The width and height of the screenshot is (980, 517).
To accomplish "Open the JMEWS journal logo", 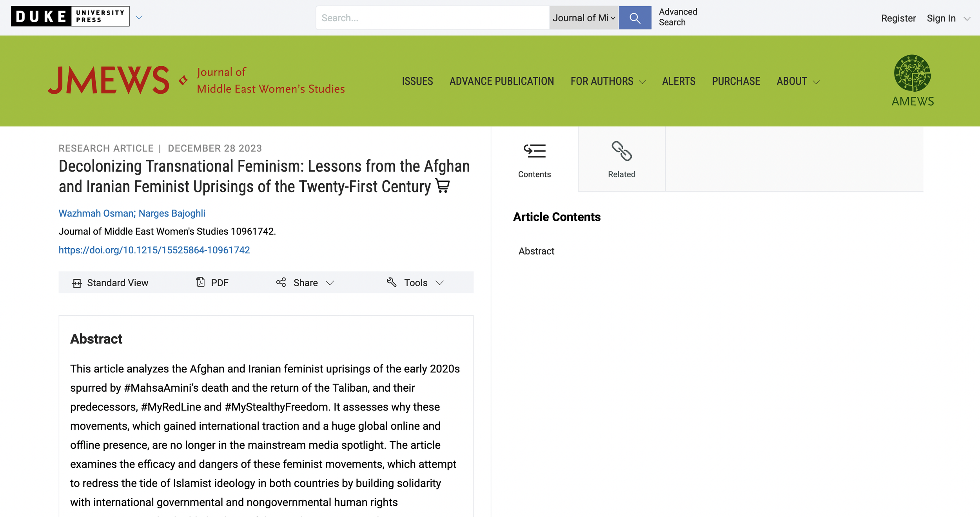I will click(196, 80).
